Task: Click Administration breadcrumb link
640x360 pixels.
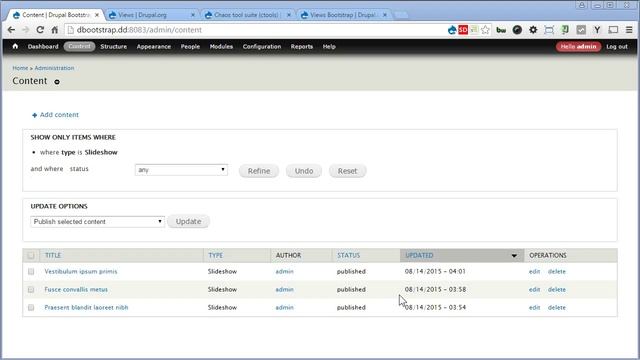Action: tap(54, 68)
